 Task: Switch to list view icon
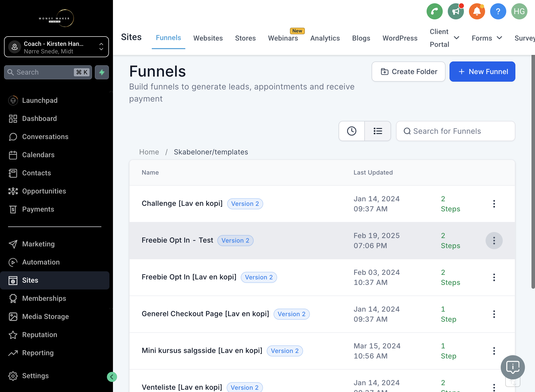[378, 131]
